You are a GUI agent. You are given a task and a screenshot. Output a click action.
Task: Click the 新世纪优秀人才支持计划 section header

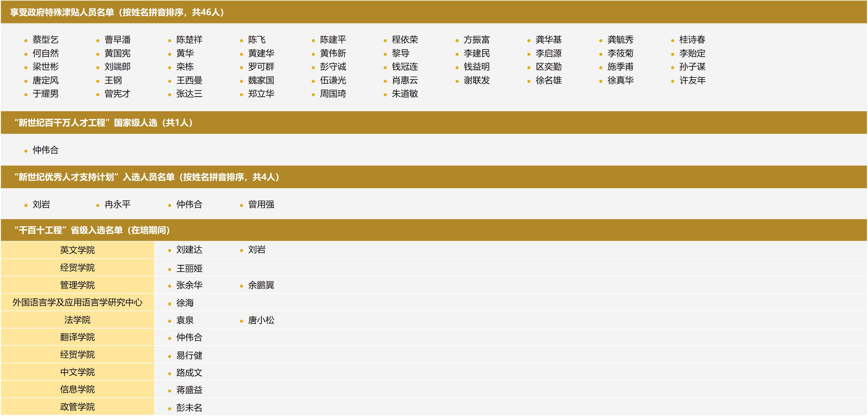point(147,177)
